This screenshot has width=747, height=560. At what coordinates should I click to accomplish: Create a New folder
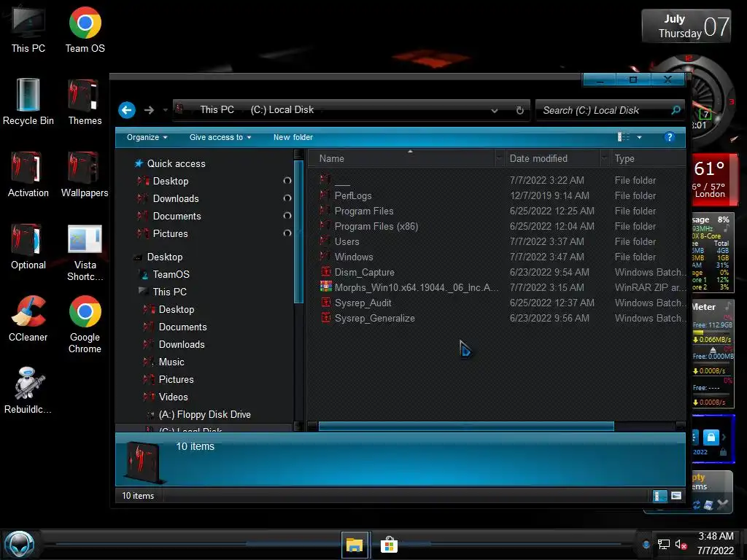(293, 137)
